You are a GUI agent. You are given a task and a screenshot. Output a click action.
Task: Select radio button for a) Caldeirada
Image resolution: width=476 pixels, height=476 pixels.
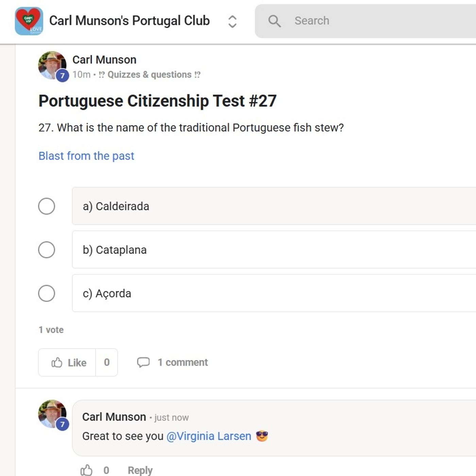tap(47, 206)
